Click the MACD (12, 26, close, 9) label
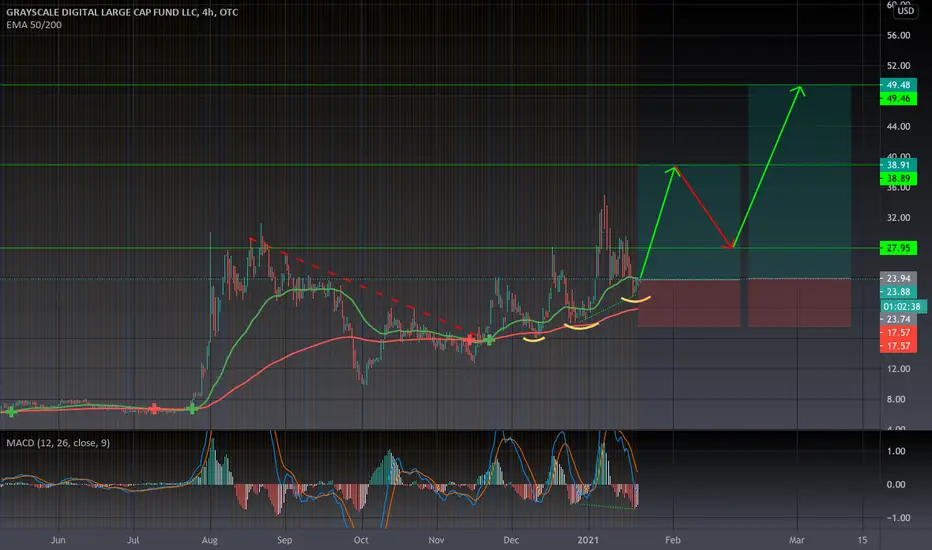932x550 pixels. (58, 443)
